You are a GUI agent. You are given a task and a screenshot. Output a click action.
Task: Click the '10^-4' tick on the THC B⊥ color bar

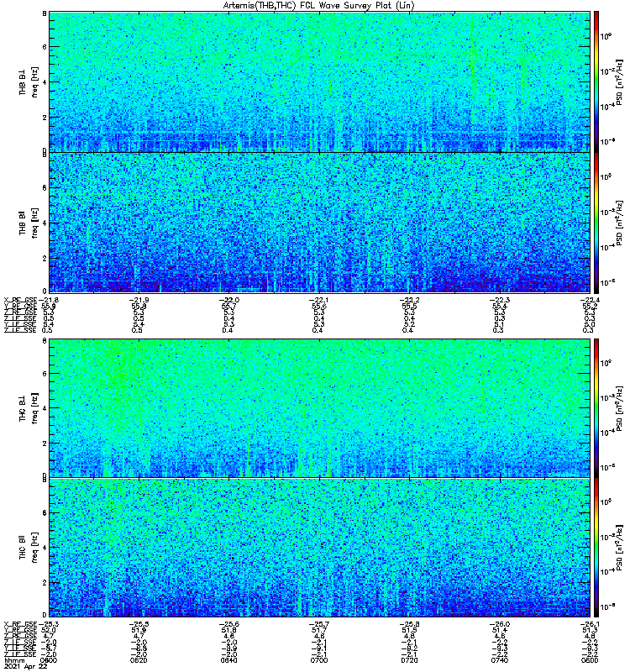click(606, 433)
